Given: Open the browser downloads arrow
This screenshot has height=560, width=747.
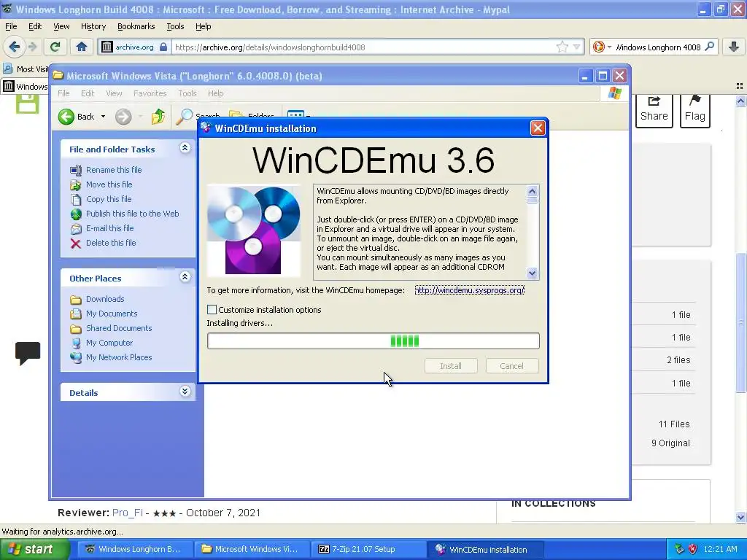Looking at the screenshot, I should click(x=734, y=47).
